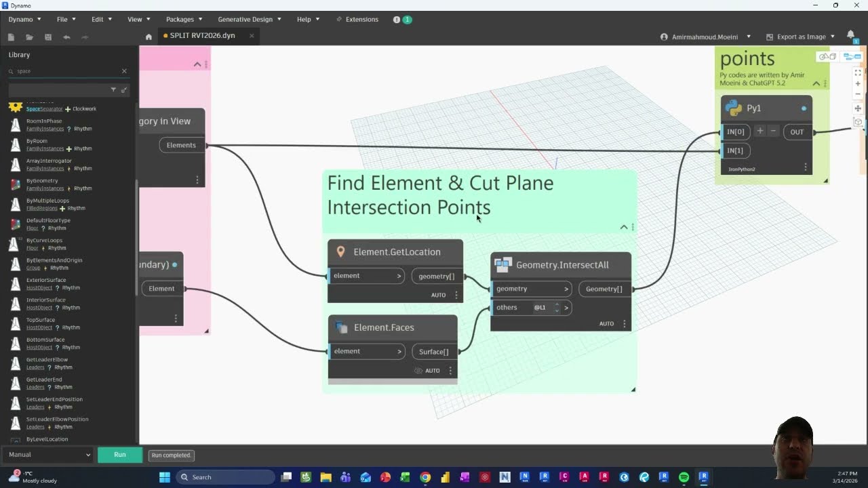The width and height of the screenshot is (868, 488).
Task: Undo the last action
Action: pos(66,37)
